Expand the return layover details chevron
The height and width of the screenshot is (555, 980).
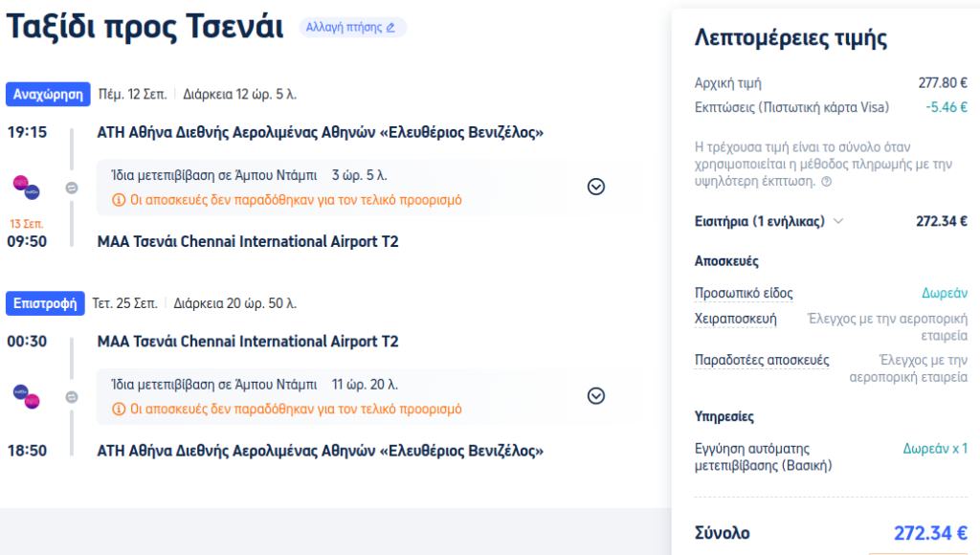tap(595, 395)
